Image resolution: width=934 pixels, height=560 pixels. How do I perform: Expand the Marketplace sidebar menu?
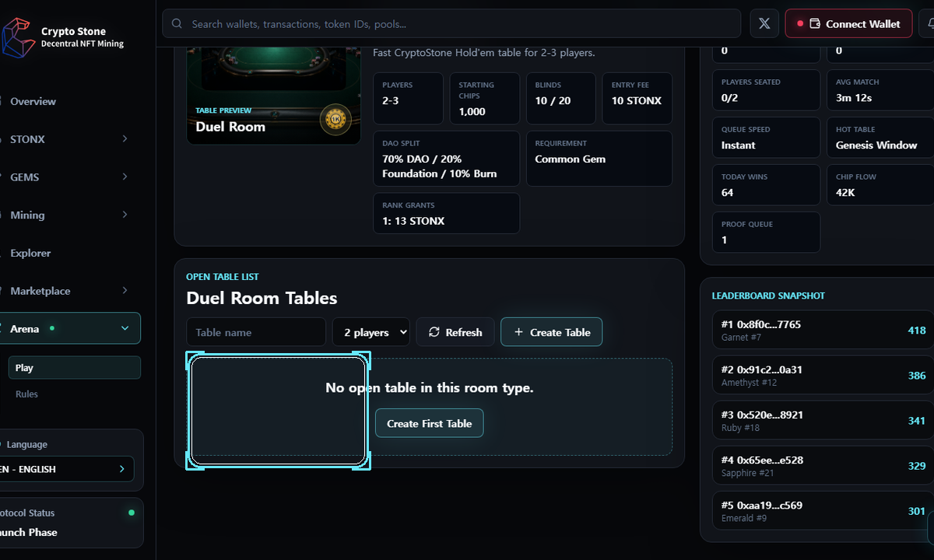(x=125, y=291)
